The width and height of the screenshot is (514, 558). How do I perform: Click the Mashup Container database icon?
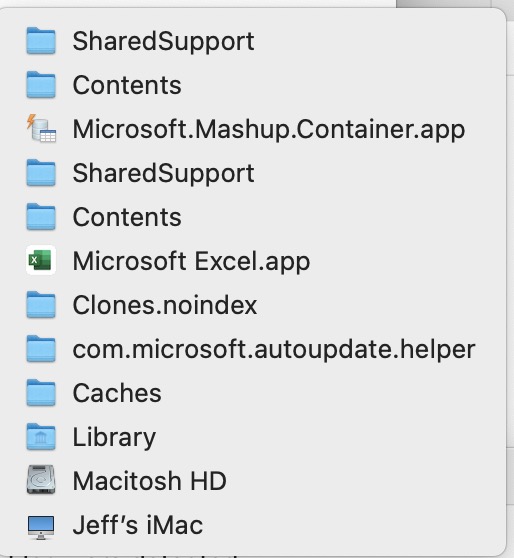41,128
